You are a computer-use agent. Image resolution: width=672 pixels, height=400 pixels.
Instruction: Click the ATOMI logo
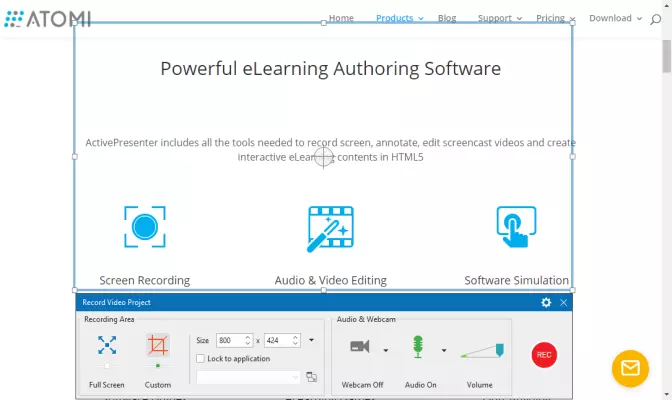point(48,19)
